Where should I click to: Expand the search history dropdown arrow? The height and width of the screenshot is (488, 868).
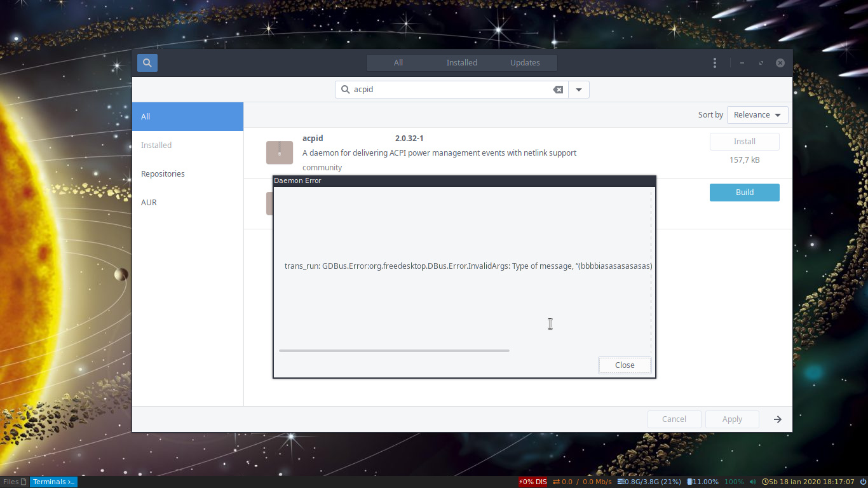(x=579, y=90)
